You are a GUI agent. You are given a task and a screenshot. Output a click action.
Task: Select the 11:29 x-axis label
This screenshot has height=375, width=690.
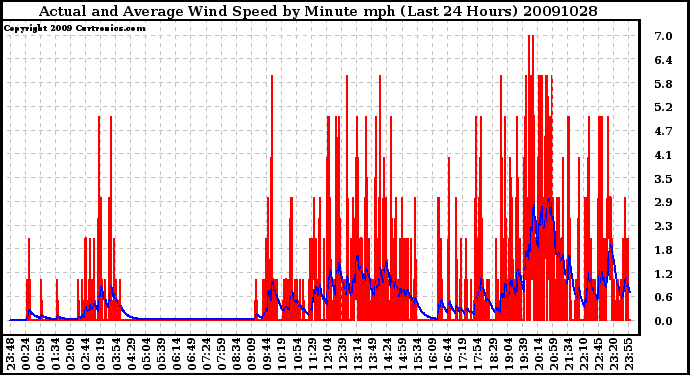(311, 354)
